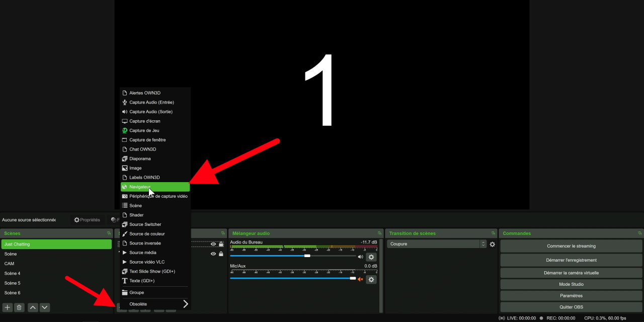Add a new scene with plus button

pyautogui.click(x=8, y=307)
